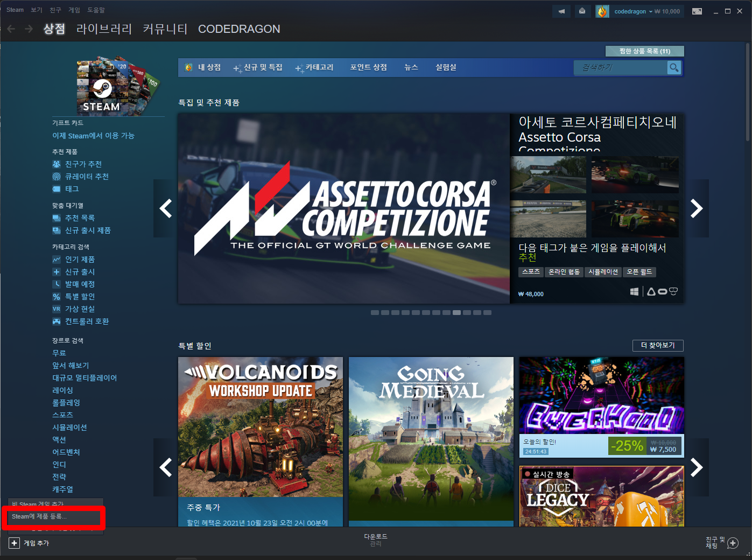The height and width of the screenshot is (560, 752).
Task: Open the 게임 menu
Action: click(x=74, y=10)
